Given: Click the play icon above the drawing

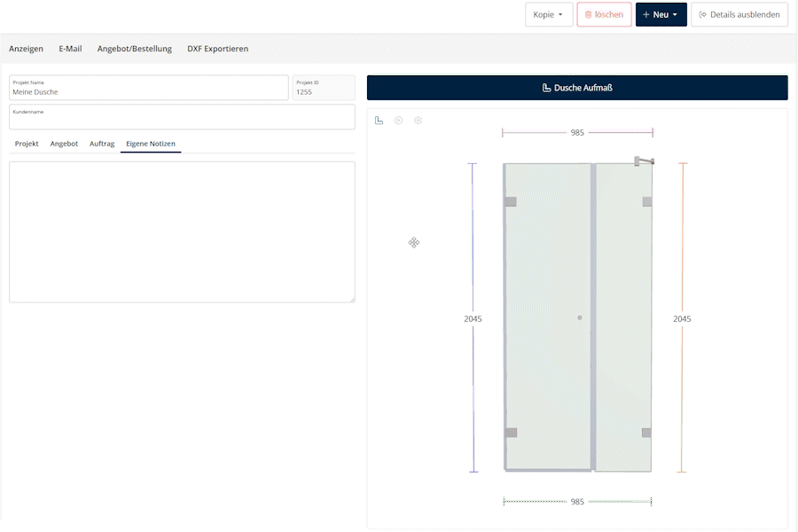Looking at the screenshot, I should (x=399, y=121).
